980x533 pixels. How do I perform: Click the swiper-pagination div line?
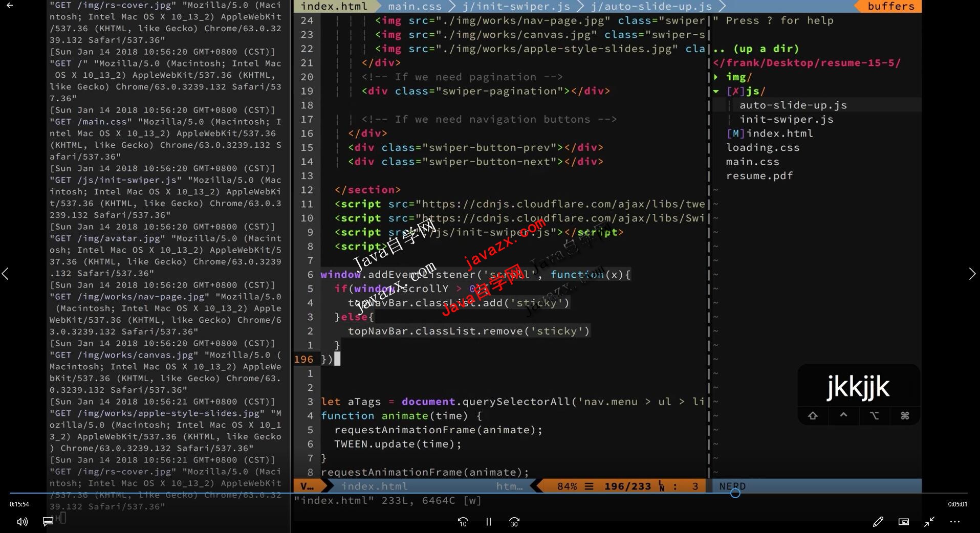tap(486, 91)
